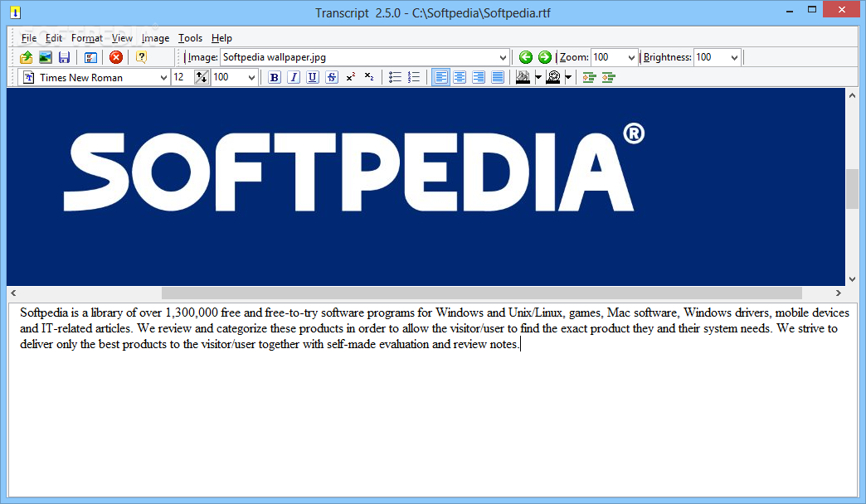The width and height of the screenshot is (866, 504).
Task: Open the Format menu
Action: pyautogui.click(x=87, y=37)
